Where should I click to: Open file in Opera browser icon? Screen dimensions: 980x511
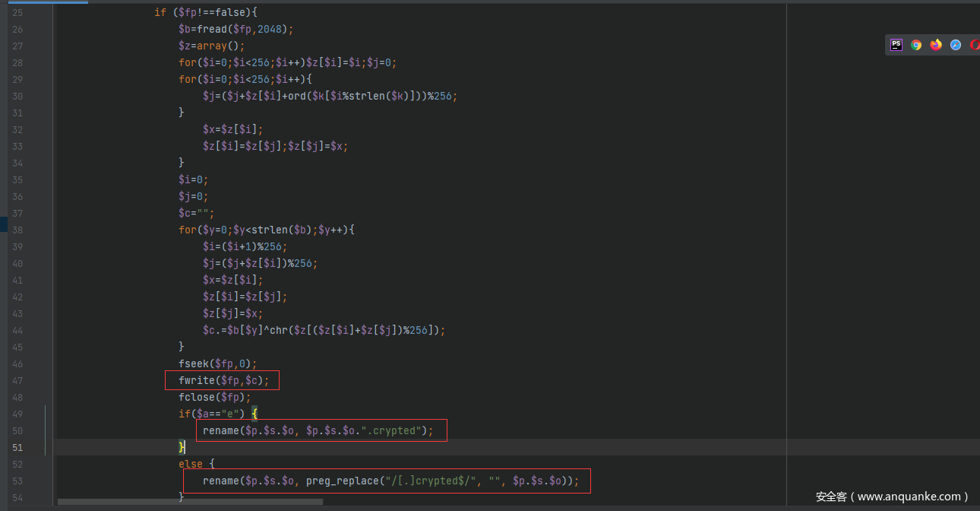coord(975,45)
